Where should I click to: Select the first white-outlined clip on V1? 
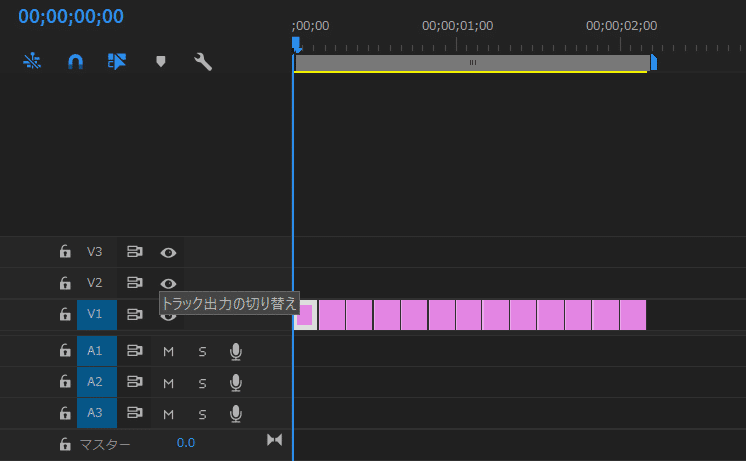tap(305, 315)
